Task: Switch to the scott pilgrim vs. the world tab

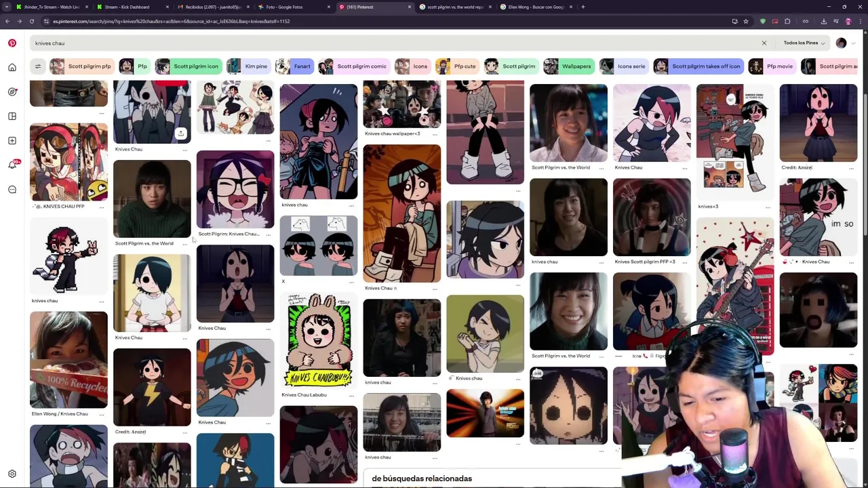Action: [x=456, y=7]
